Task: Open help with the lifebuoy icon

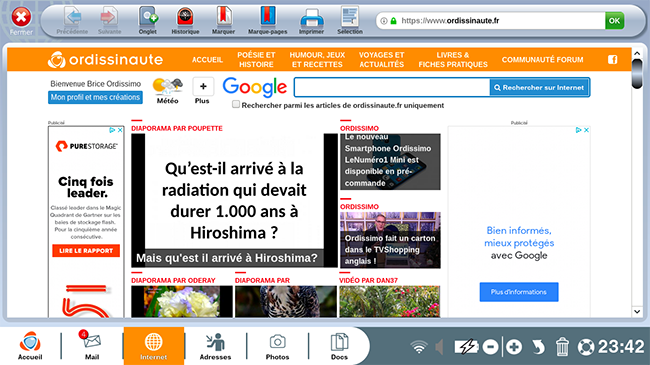Action: 586,347
